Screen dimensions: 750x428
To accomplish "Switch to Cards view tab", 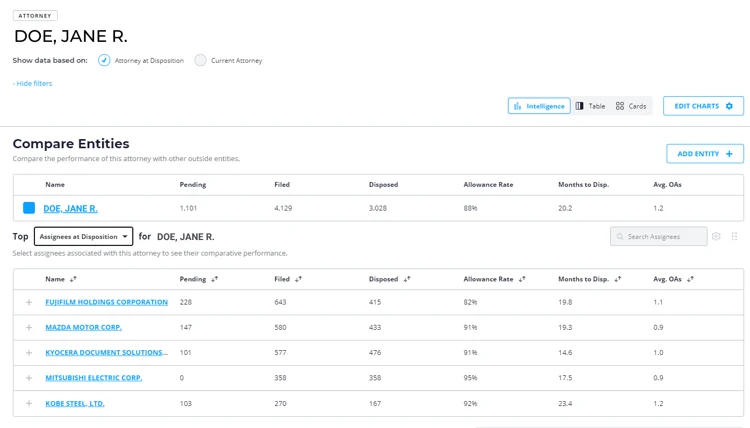I will pos(631,106).
